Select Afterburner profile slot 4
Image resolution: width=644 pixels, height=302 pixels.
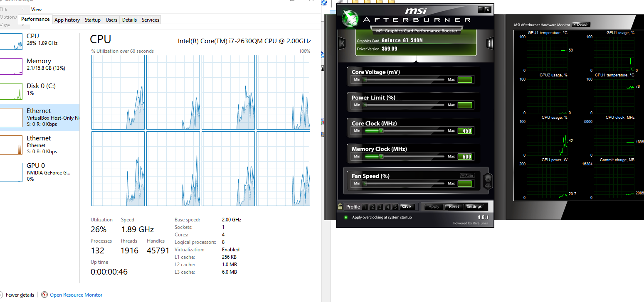pos(387,207)
